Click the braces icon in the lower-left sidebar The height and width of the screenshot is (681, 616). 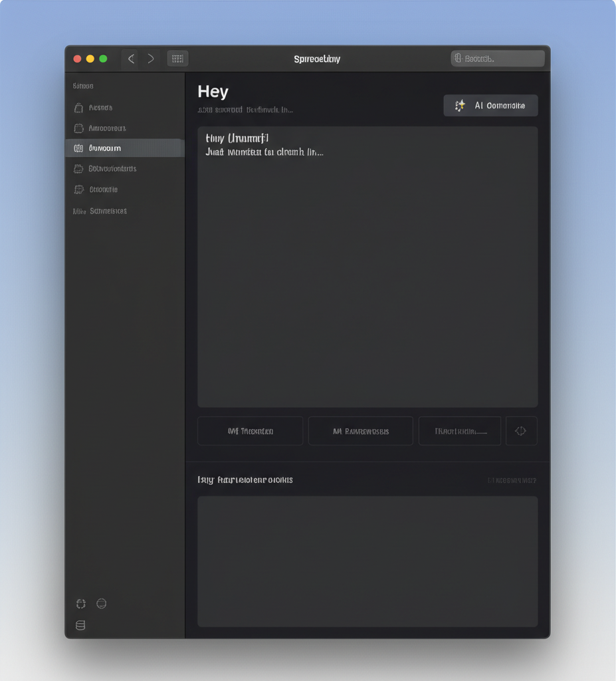(x=80, y=603)
